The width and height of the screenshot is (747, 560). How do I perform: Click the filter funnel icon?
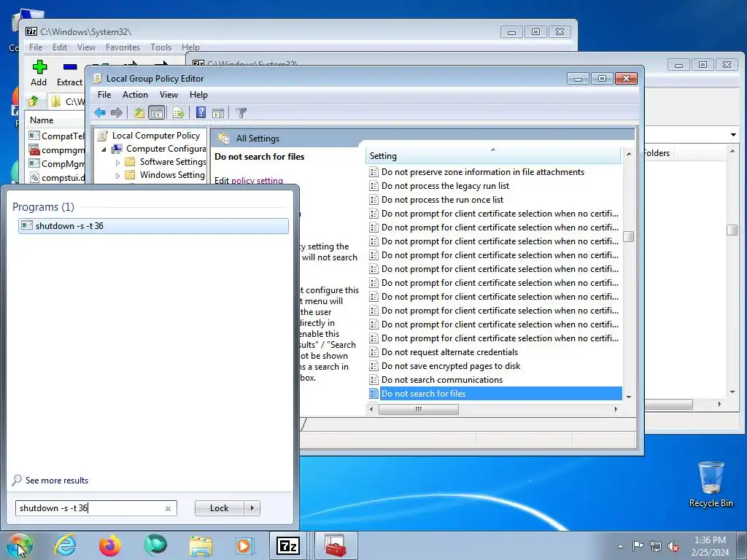coord(241,113)
